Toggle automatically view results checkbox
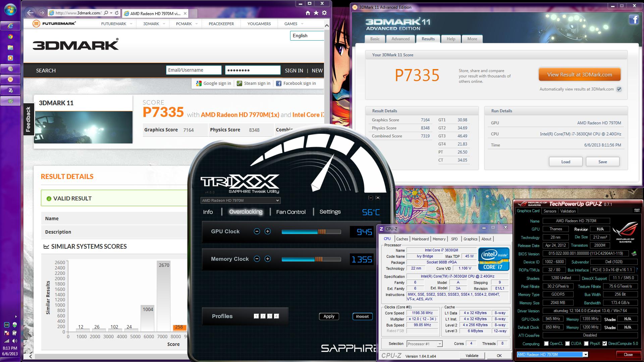Image resolution: width=644 pixels, height=362 pixels. [x=619, y=89]
